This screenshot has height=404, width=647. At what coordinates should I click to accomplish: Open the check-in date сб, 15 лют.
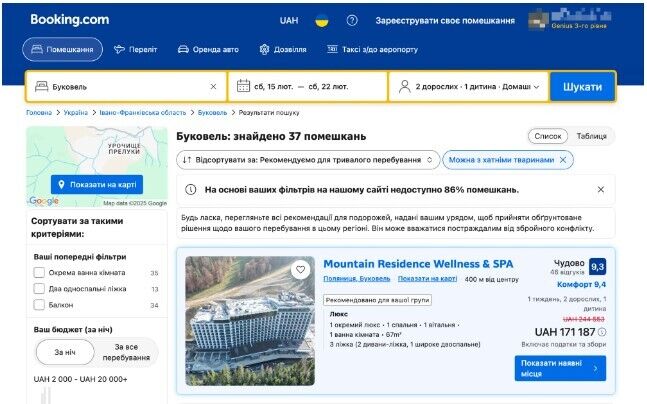(274, 87)
